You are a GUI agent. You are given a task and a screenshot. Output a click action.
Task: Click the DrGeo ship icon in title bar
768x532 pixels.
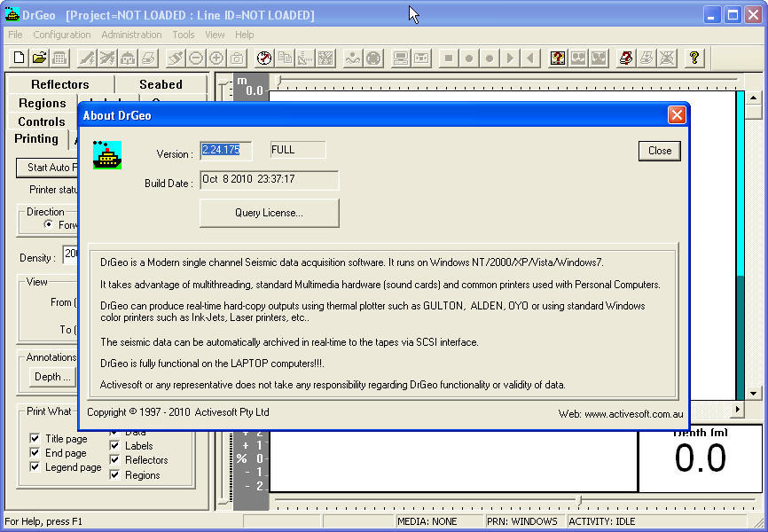(12, 15)
